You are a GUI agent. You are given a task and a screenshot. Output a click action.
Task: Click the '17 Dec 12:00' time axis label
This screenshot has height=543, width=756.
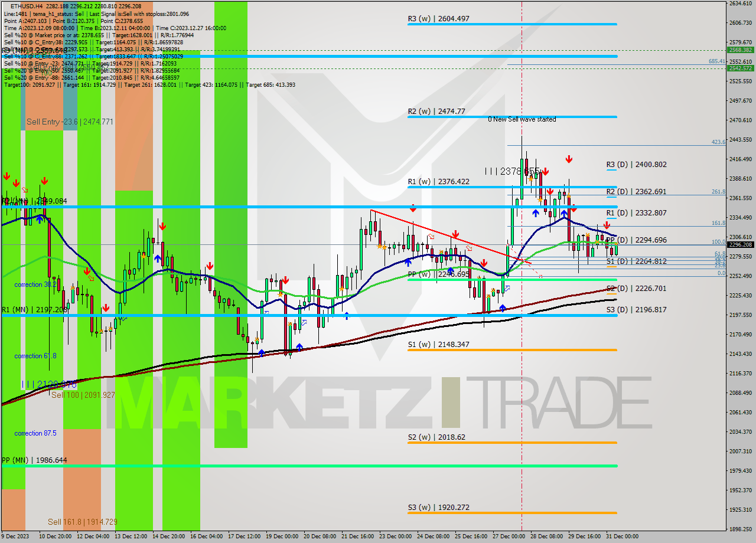(244, 537)
